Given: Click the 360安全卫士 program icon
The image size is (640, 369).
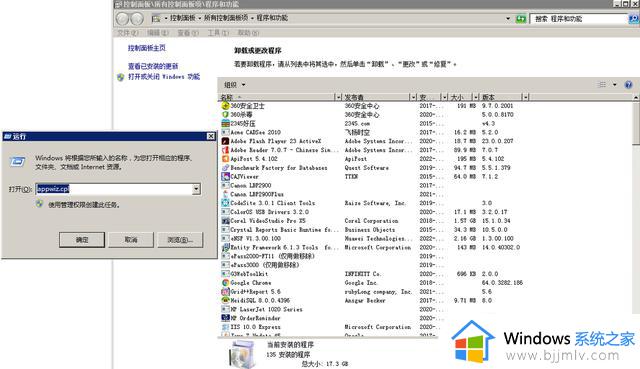Looking at the screenshot, I should click(225, 106).
